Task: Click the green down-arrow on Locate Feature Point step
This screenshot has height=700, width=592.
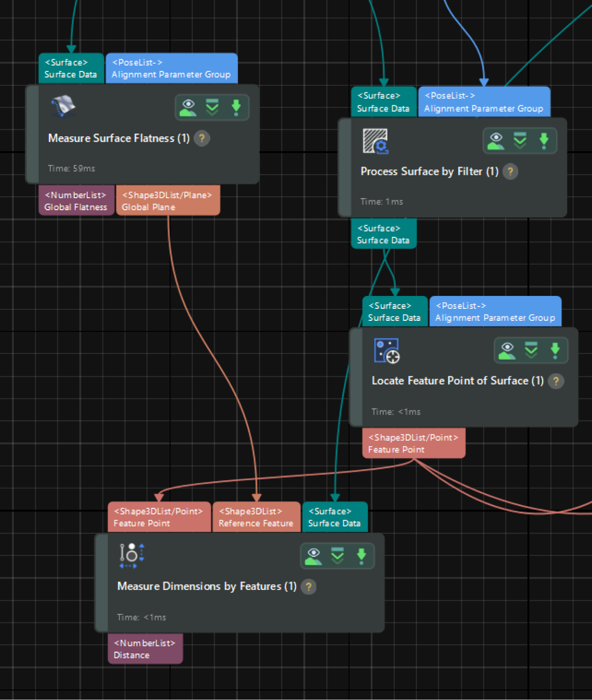Action: tap(555, 350)
